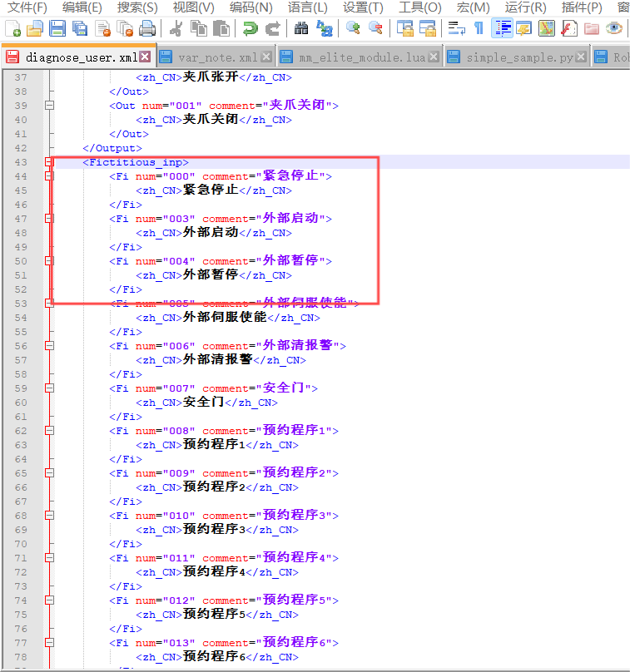The image size is (630, 672).
Task: Close the diagnose_user.xml tab
Action: pos(145,57)
